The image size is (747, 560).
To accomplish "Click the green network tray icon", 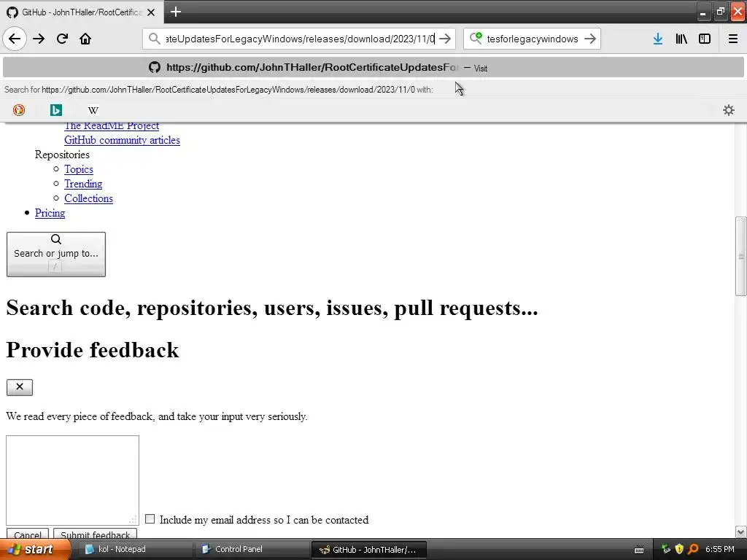I will [665, 549].
